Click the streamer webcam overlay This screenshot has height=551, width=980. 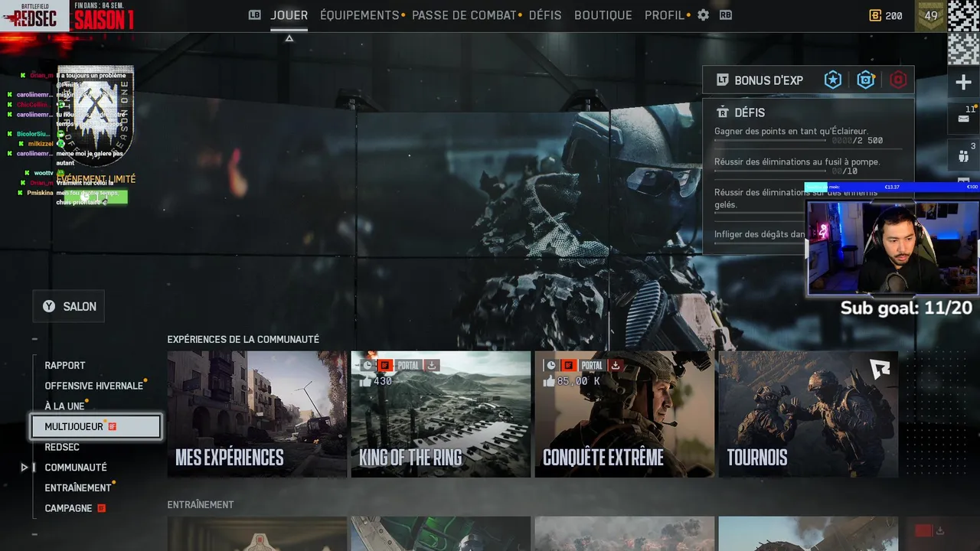click(893, 248)
